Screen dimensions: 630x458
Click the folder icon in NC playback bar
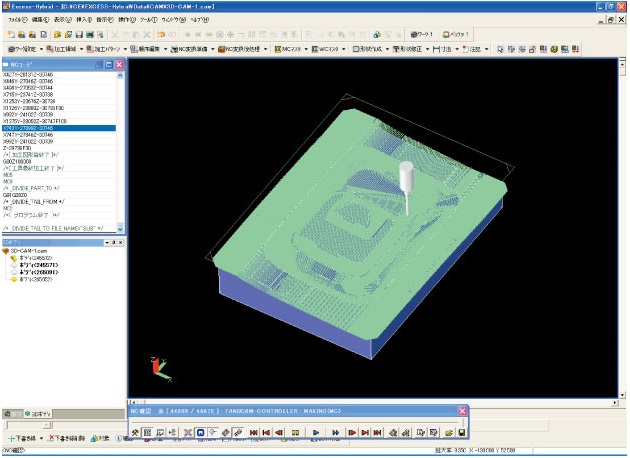(448, 431)
